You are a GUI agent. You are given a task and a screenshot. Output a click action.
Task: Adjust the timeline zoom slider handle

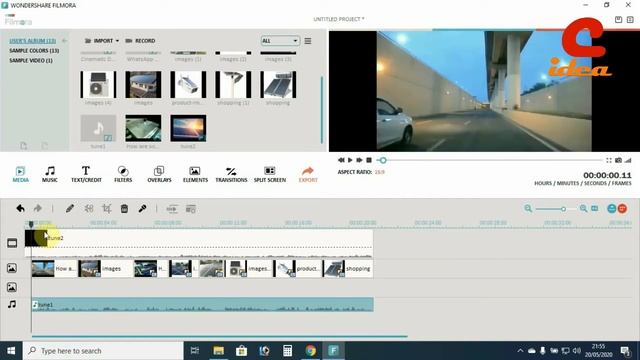pos(563,209)
